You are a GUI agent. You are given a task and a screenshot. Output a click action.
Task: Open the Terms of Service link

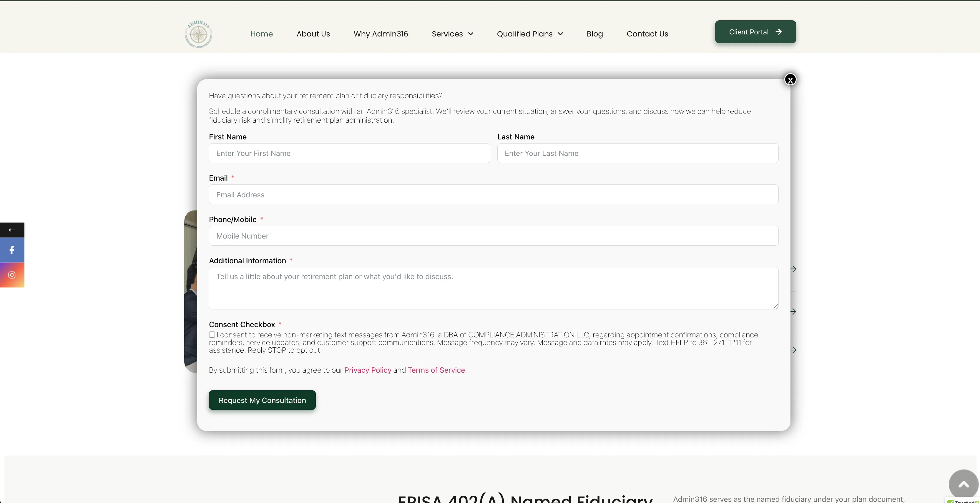click(x=436, y=370)
